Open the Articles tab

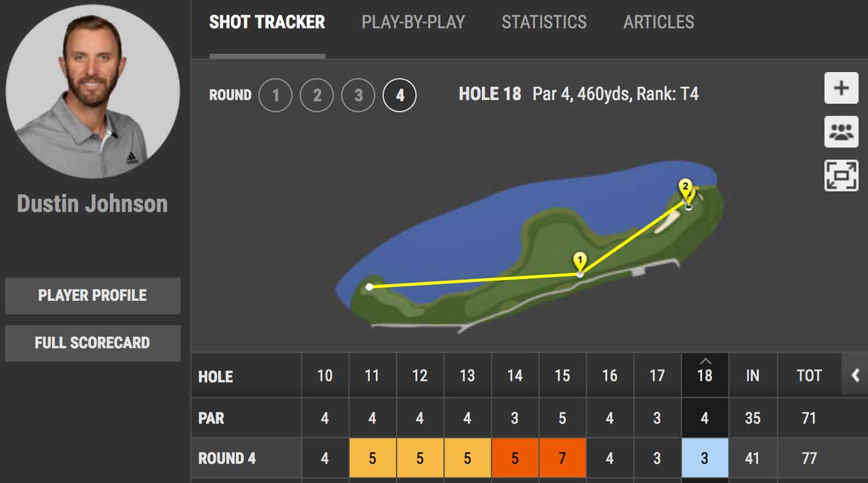pos(658,22)
